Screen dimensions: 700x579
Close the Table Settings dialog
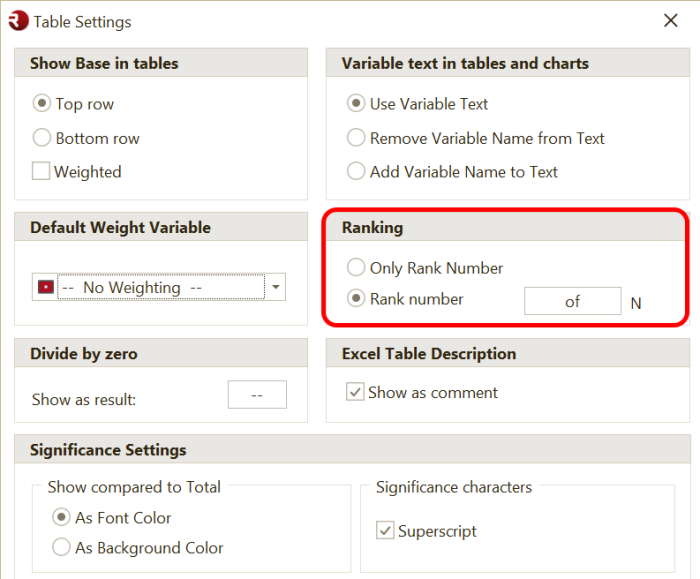click(x=671, y=20)
